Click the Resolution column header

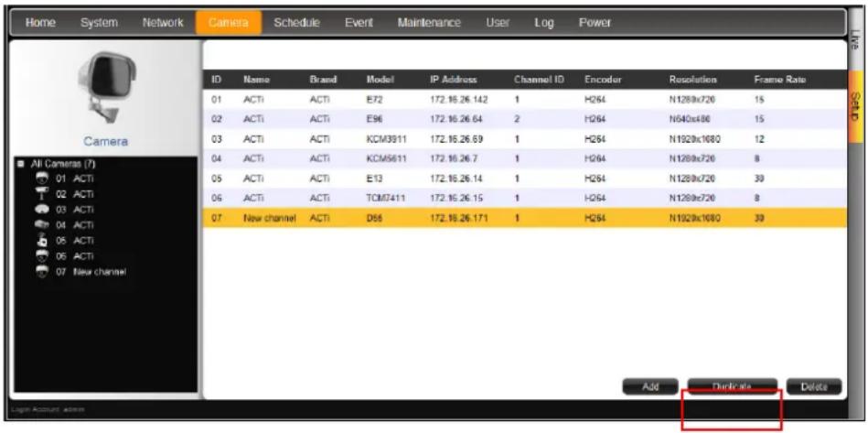click(x=693, y=80)
